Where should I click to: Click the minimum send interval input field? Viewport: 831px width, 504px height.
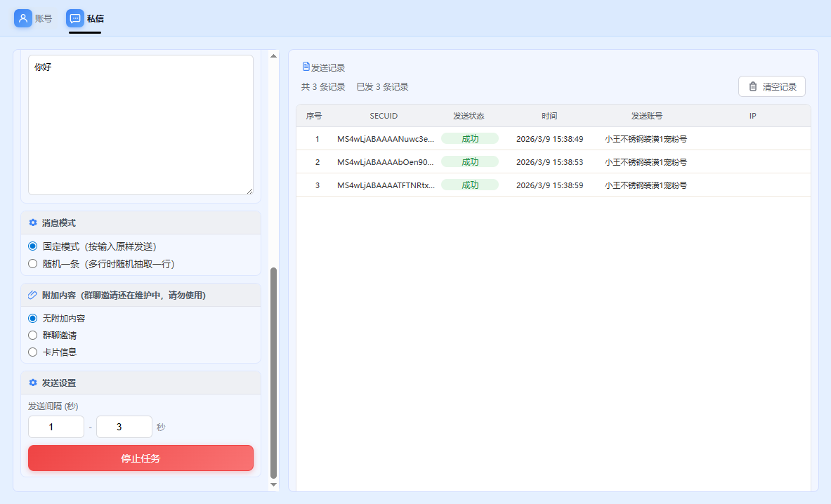(55, 427)
